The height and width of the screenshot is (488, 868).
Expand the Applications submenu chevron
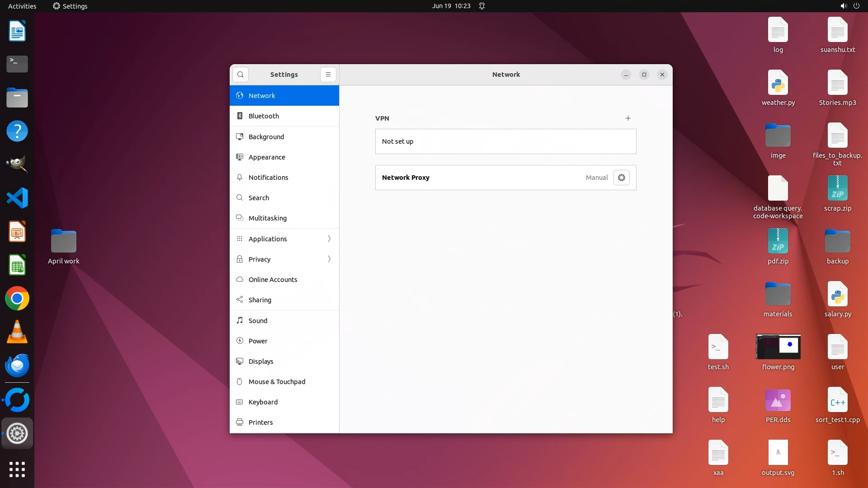tap(329, 239)
